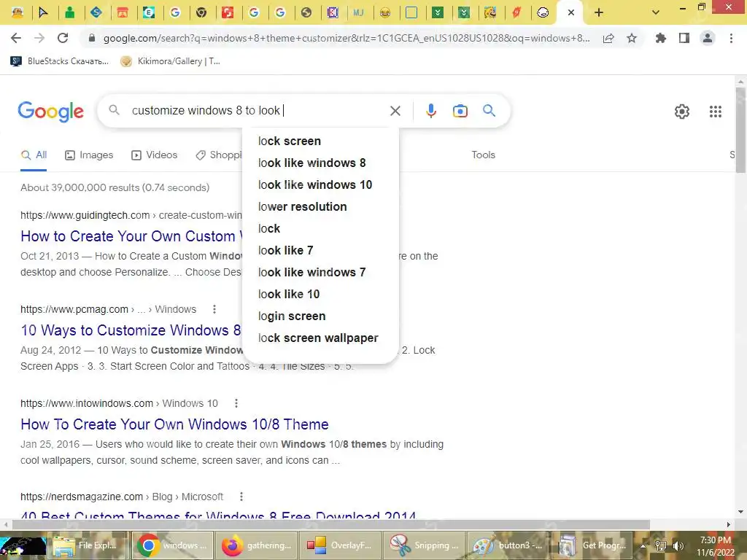Open the Chrome extensions puzzle icon

coord(660,38)
